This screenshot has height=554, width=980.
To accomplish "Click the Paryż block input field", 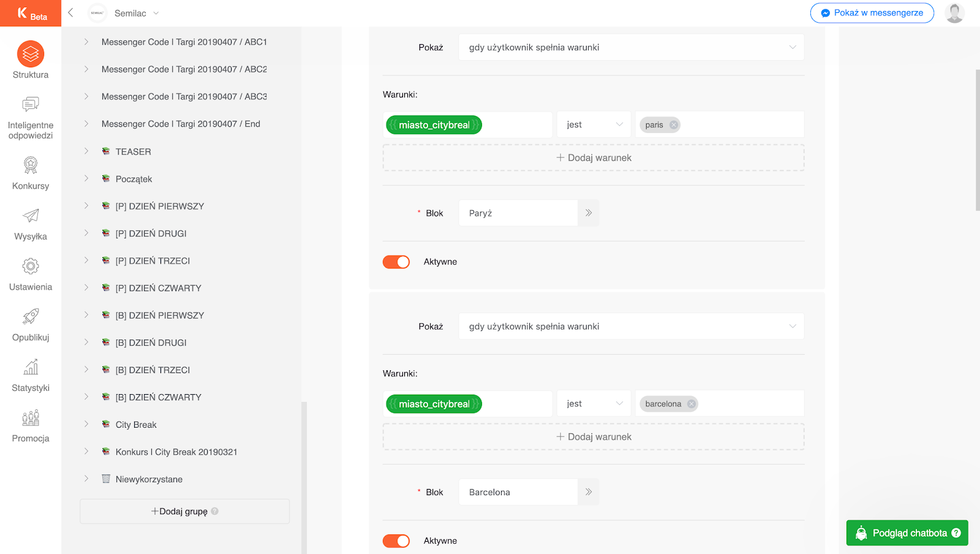I will pos(518,213).
